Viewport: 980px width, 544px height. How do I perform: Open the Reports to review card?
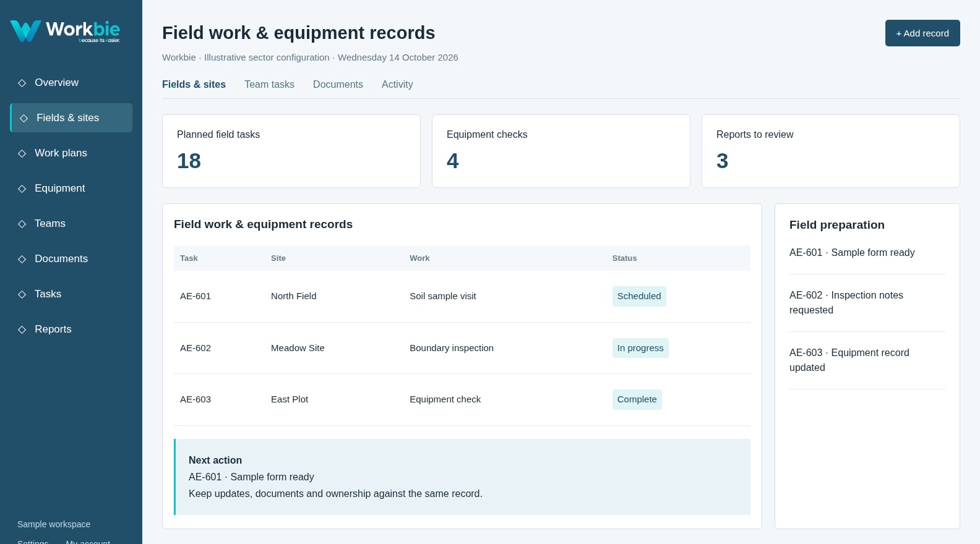tap(831, 151)
